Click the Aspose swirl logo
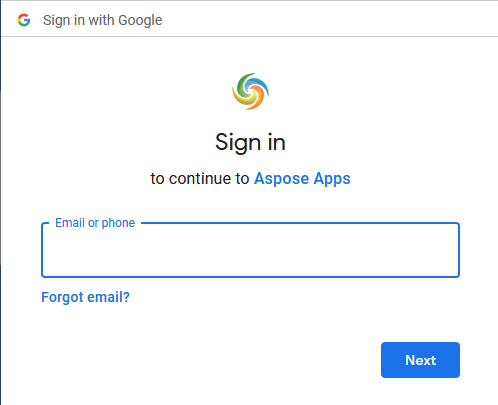Viewport: 498px width, 405px height. point(251,91)
